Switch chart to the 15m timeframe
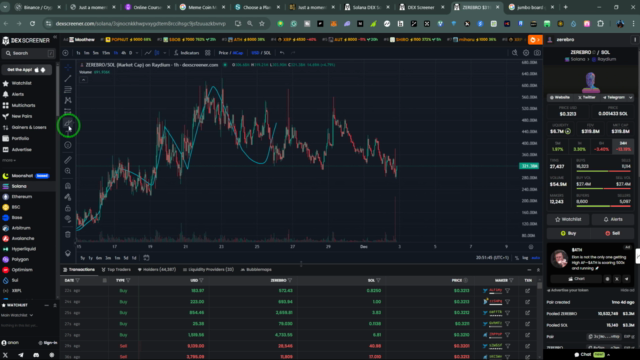This screenshot has width=640, height=360. pos(106,53)
